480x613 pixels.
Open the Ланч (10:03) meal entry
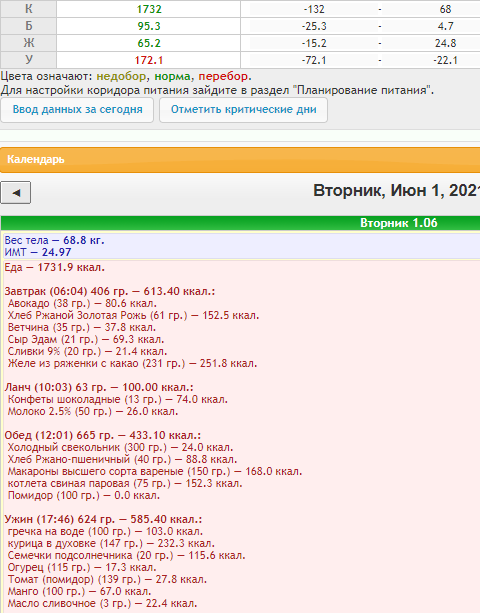(x=99, y=387)
